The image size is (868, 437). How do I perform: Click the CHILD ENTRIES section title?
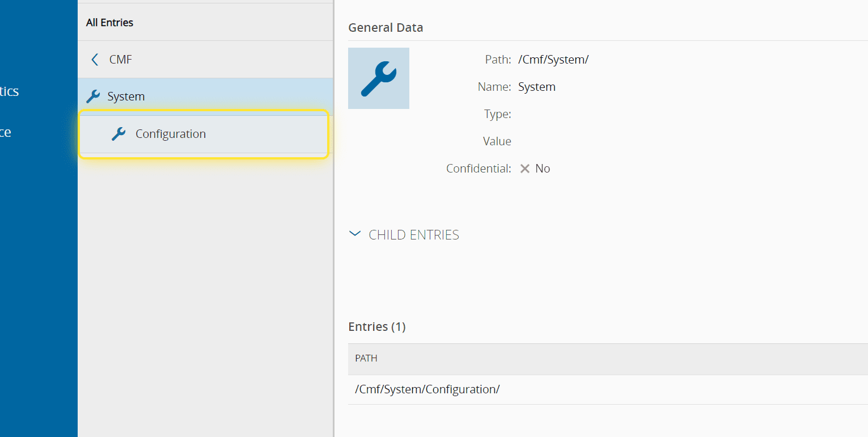(414, 235)
